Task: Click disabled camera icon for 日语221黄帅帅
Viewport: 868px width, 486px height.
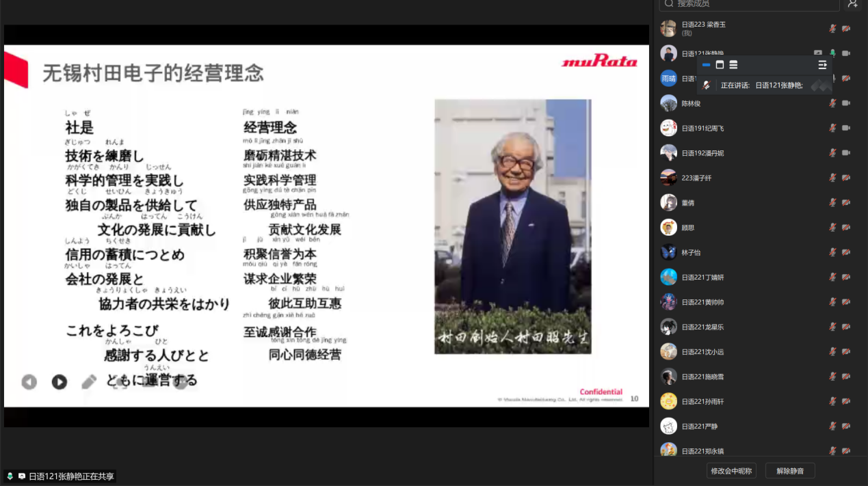Action: [846, 301]
